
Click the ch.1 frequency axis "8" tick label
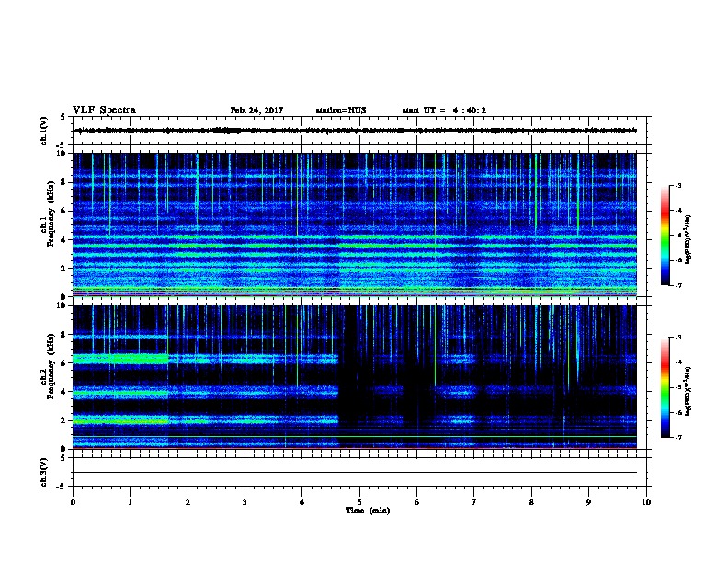[x=63, y=182]
